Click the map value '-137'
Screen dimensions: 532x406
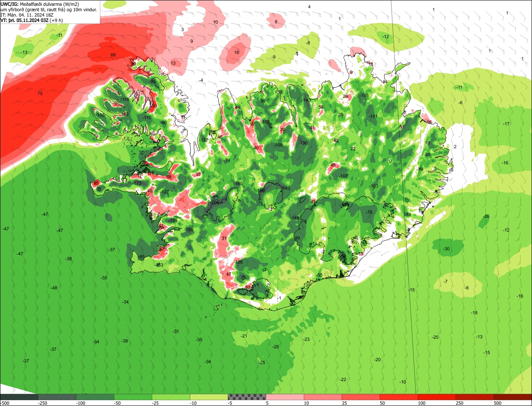click(204, 140)
